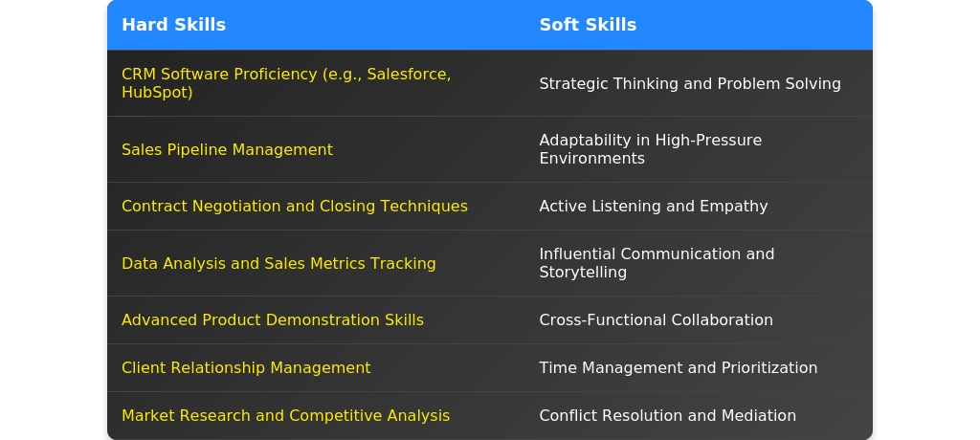Click Client Relationship Management entry
The image size is (980, 440).
[246, 367]
